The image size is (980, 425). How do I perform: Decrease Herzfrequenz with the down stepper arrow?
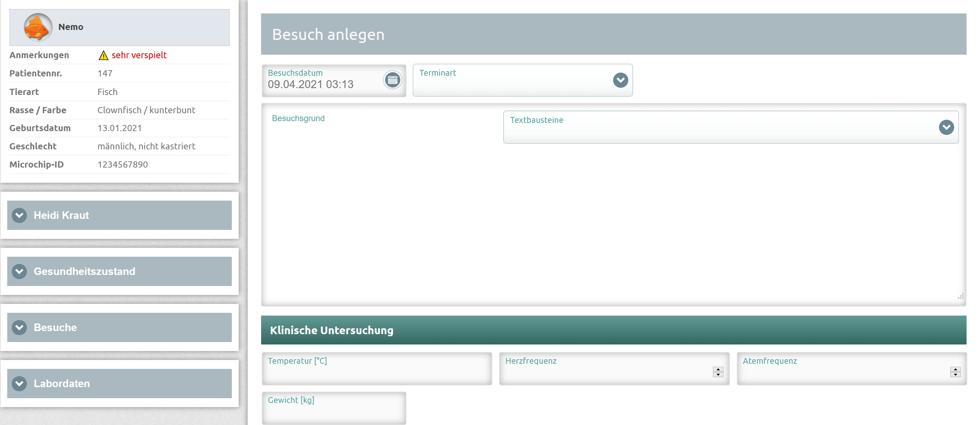tap(718, 374)
